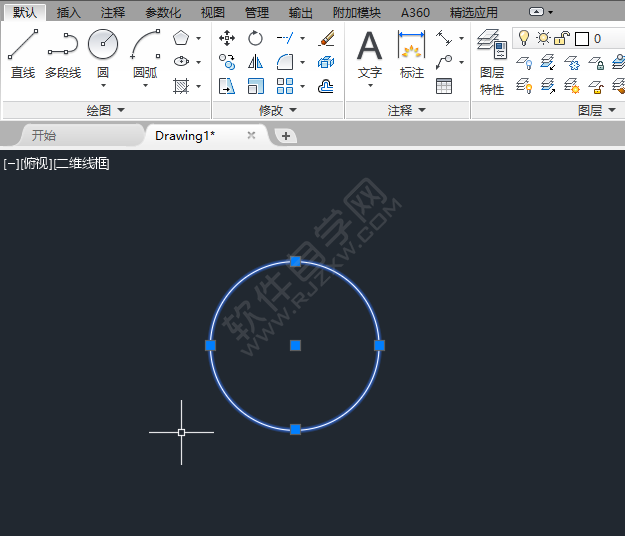This screenshot has width=625, height=536.
Task: Expand the Modify (修改) panel
Action: [278, 110]
